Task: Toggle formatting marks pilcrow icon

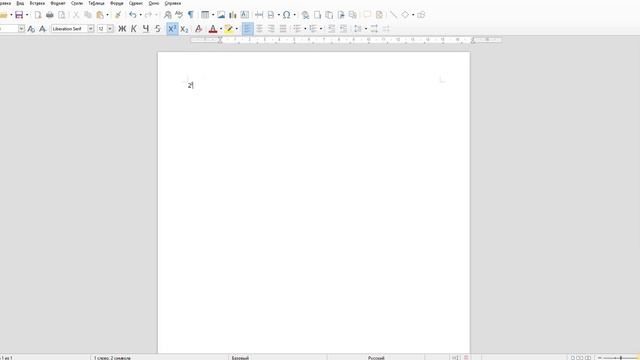Action: (x=191, y=15)
